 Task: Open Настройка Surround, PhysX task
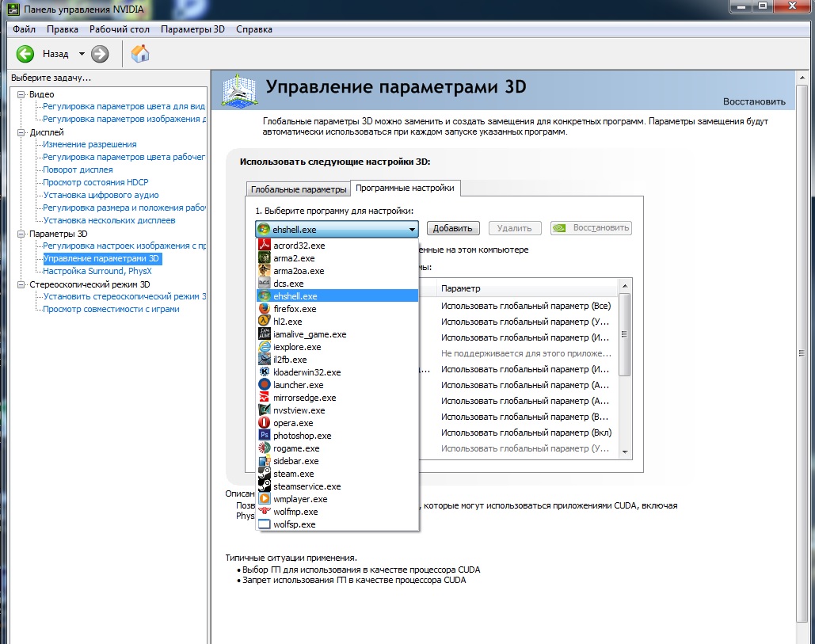click(x=97, y=271)
